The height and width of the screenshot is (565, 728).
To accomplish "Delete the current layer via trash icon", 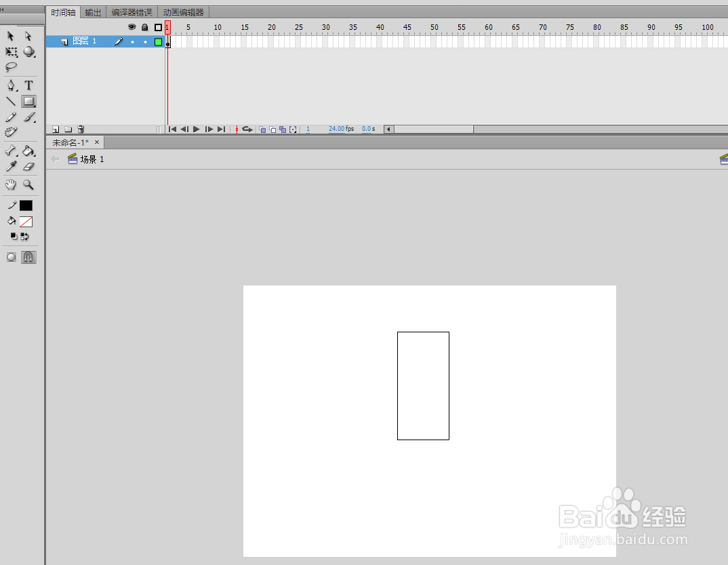I will [81, 129].
